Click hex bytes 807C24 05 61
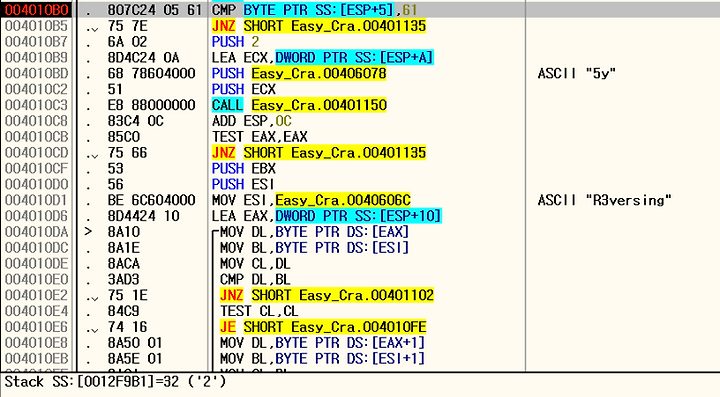This screenshot has height=397, width=720. (154, 10)
